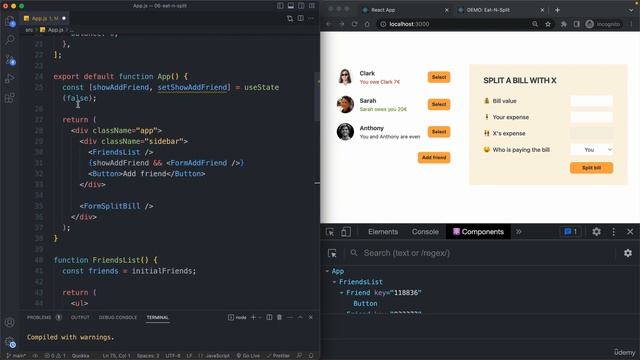This screenshot has width=640, height=360.
Task: Open a new browser tab with plus
Action: (x=557, y=10)
